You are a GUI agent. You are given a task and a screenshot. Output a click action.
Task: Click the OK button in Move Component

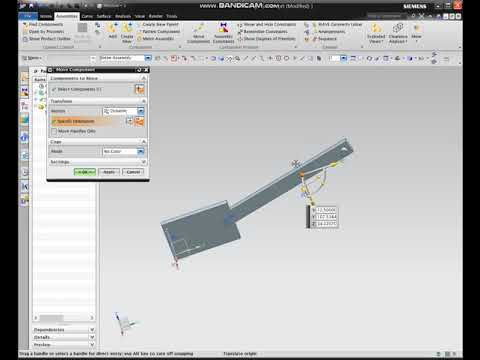tap(85, 172)
